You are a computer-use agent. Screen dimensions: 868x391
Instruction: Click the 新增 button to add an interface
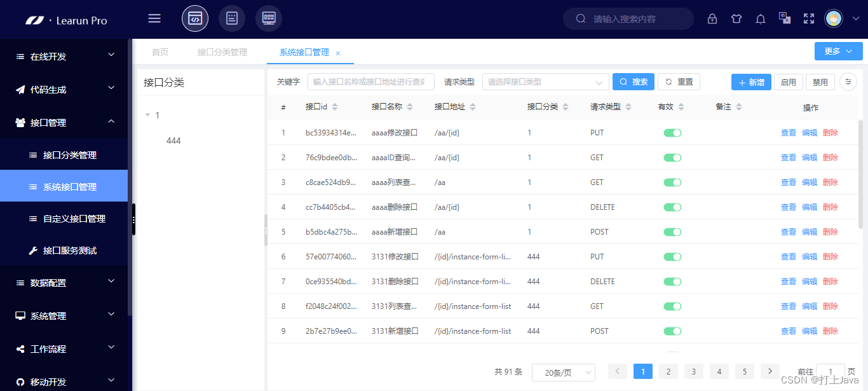click(751, 81)
